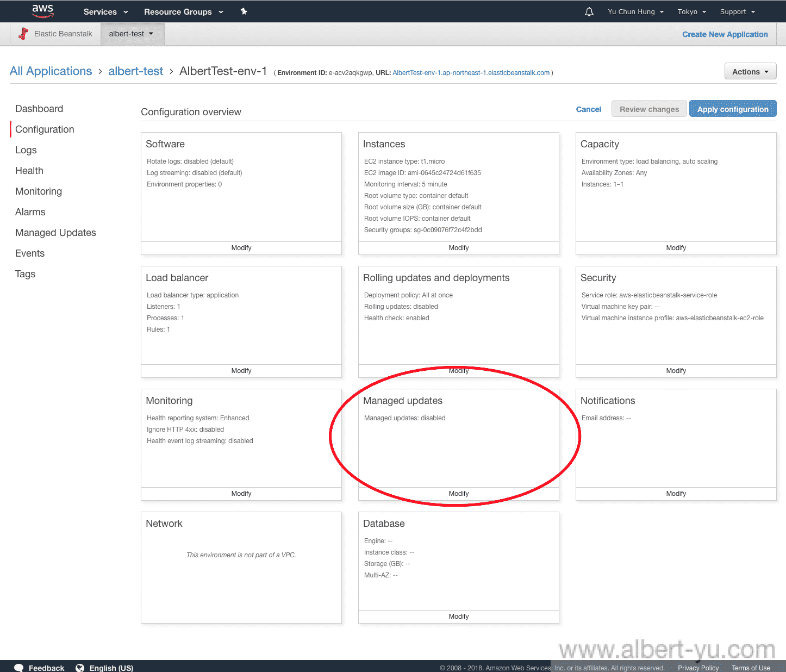Click 'Email address: --' text

tap(606, 418)
